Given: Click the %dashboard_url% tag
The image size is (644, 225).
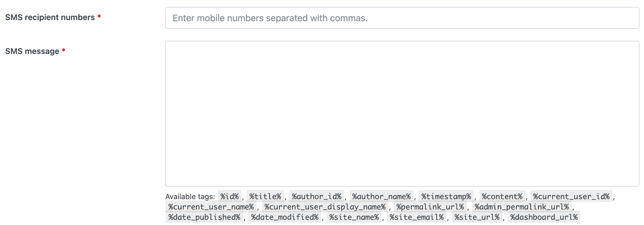Looking at the screenshot, I should (x=544, y=217).
